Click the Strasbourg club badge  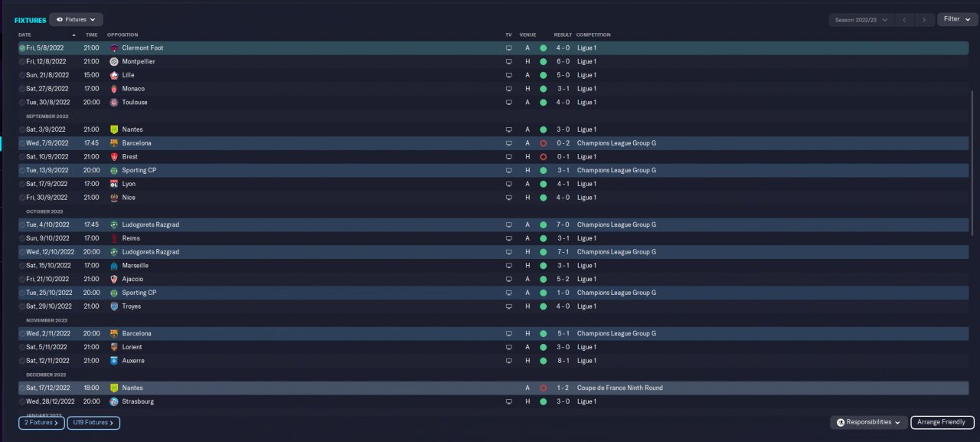coord(114,401)
